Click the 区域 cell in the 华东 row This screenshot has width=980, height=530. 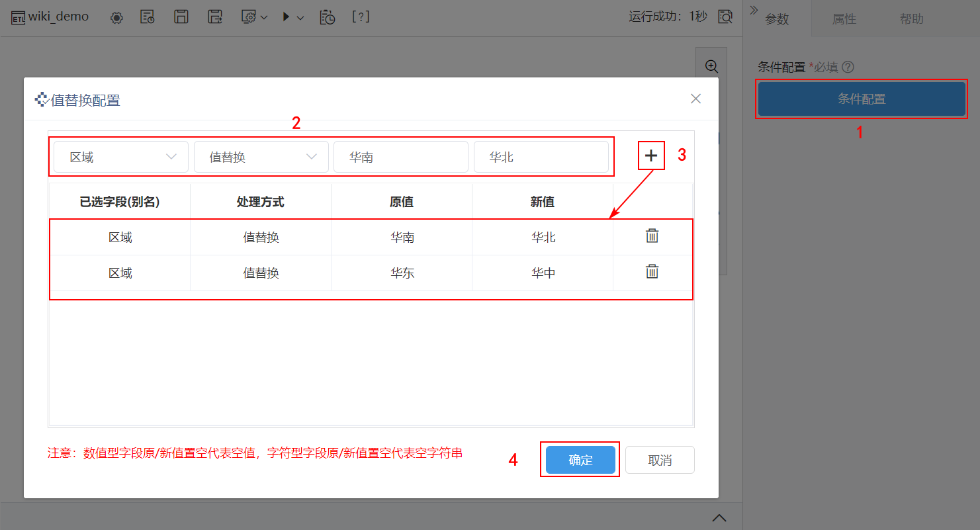click(120, 273)
